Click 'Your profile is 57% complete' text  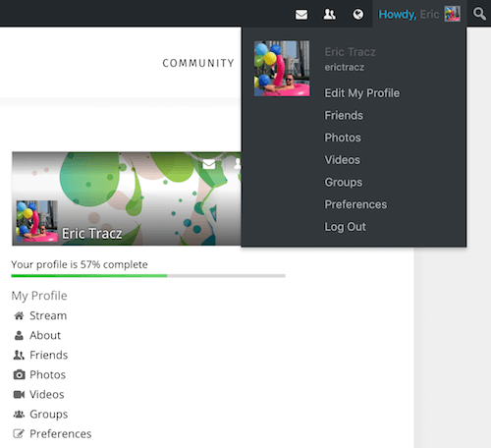point(80,264)
